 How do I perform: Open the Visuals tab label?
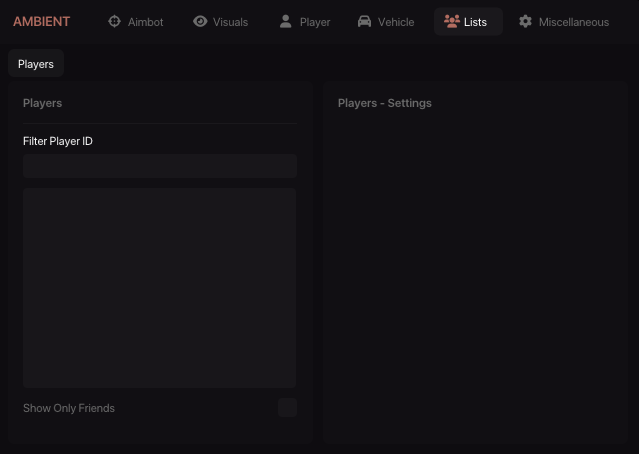(x=231, y=22)
